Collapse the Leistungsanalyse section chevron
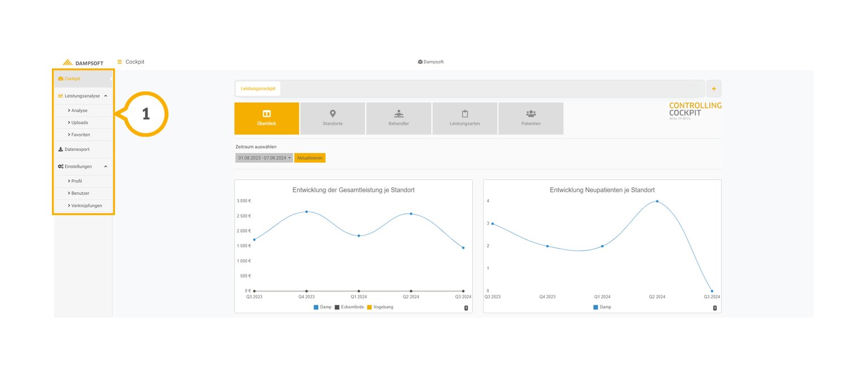The height and width of the screenshot is (372, 868). (106, 96)
